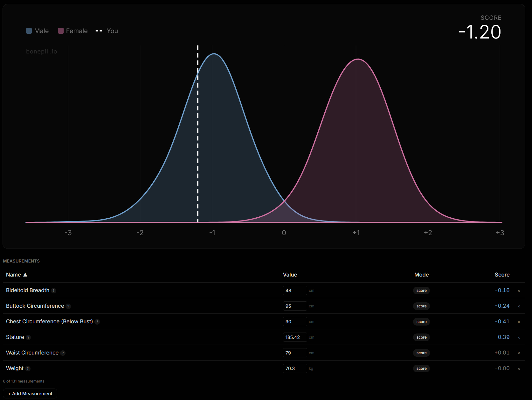532x400 pixels.
Task: Click the Weight row name
Action: tap(15, 368)
